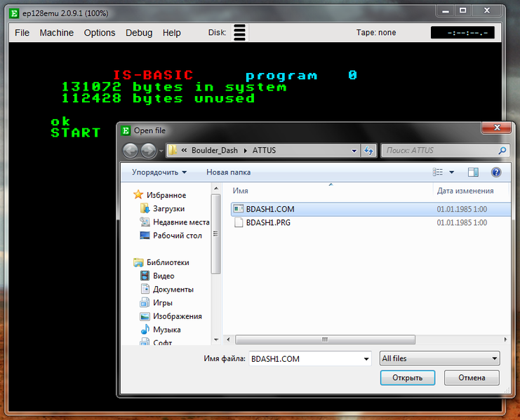Screen dimensions: 520x420
Task: Click the Загрузки folder icon
Action: coord(145,208)
